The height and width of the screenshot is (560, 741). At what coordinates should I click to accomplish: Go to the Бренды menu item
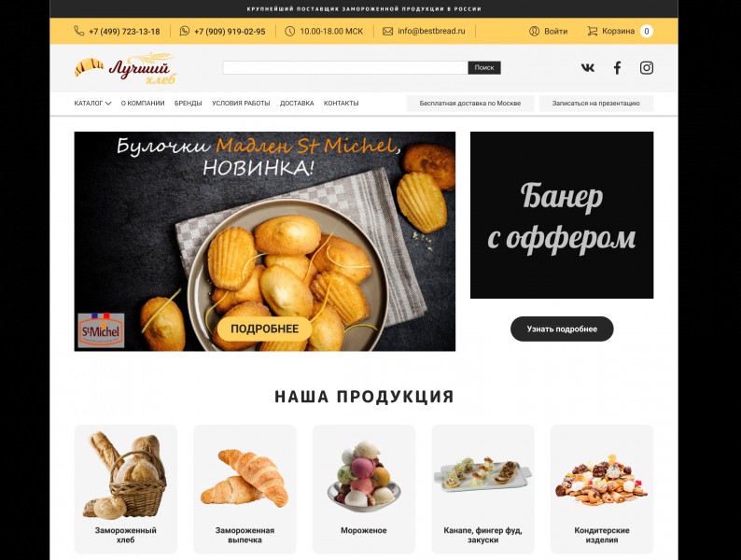point(189,103)
